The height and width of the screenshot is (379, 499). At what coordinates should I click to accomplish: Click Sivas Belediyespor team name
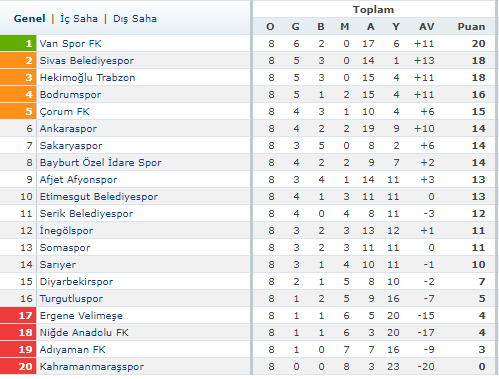(87, 60)
